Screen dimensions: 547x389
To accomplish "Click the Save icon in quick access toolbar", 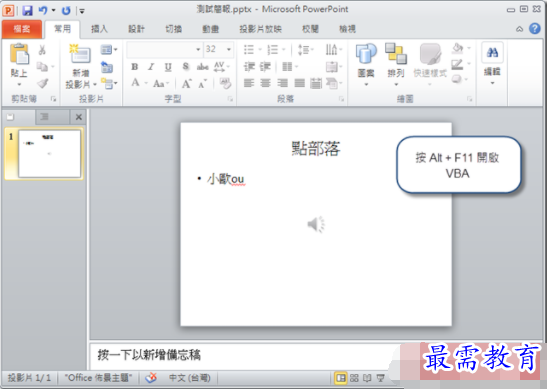I will click(27, 10).
